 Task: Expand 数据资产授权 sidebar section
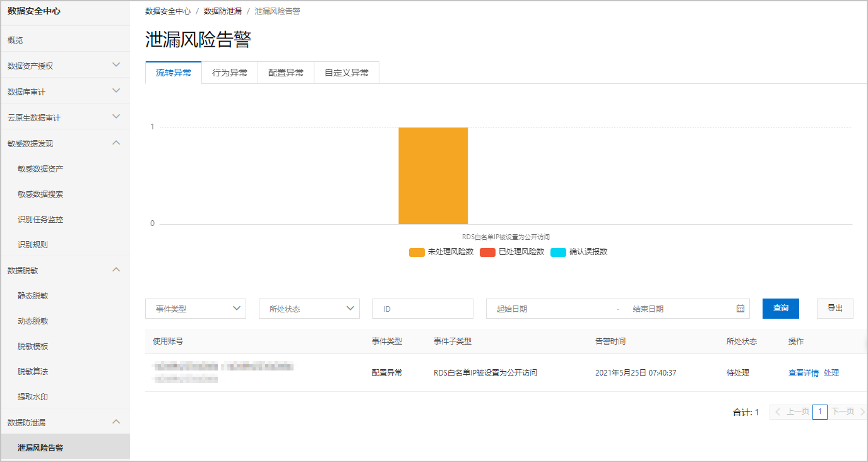coord(64,65)
